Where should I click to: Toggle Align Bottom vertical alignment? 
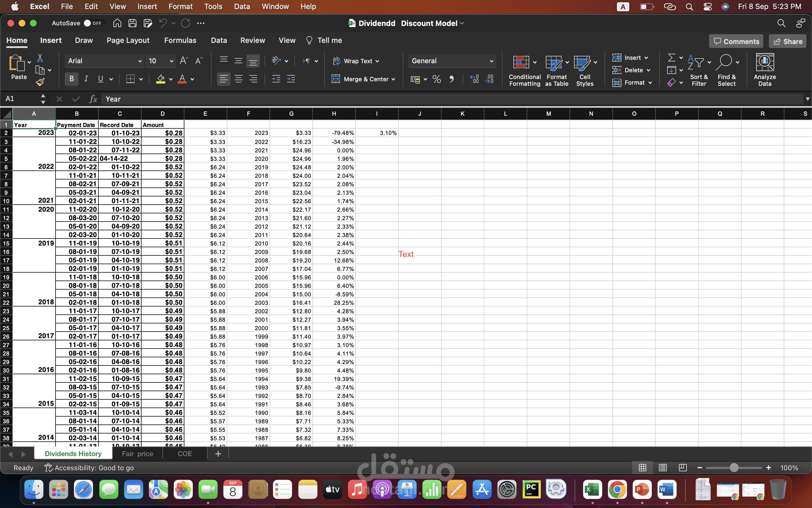[253, 61]
